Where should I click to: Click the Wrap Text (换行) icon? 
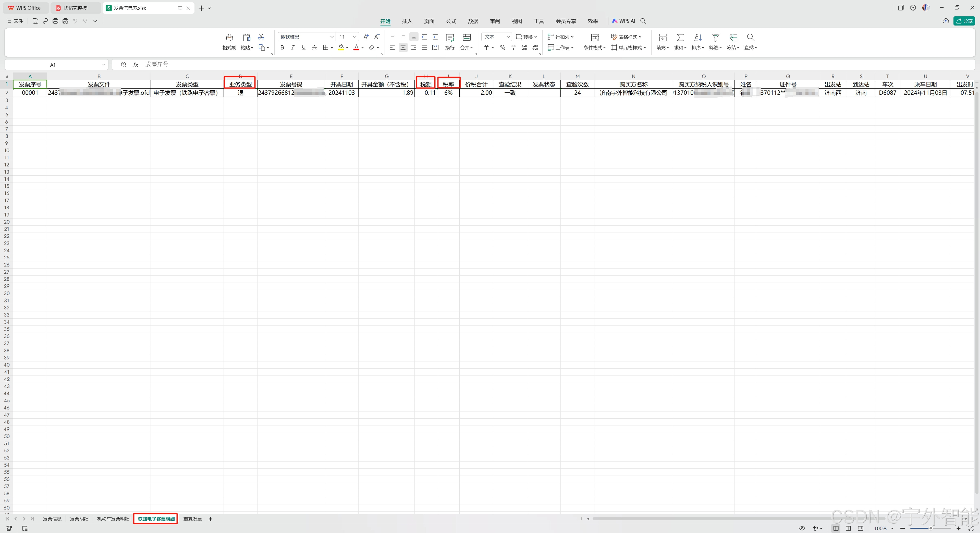click(x=450, y=38)
